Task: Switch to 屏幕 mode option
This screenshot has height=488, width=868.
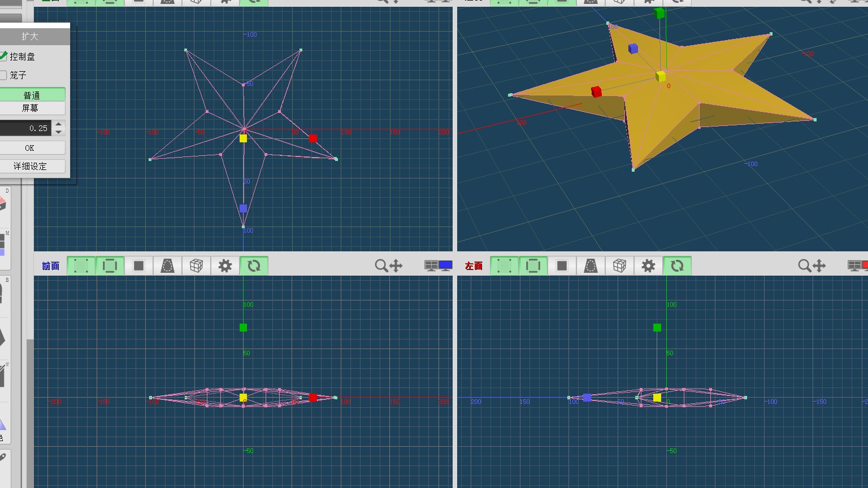Action: click(x=32, y=108)
